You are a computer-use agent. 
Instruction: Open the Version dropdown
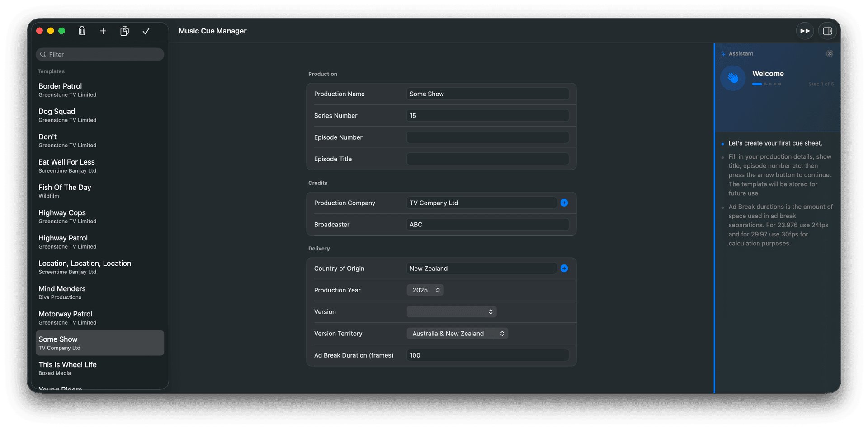click(451, 311)
